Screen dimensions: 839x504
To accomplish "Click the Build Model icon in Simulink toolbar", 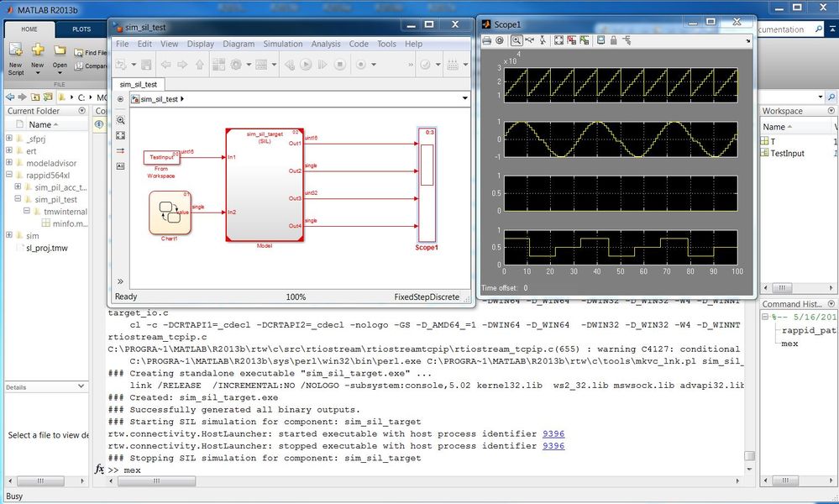I will pos(453,65).
